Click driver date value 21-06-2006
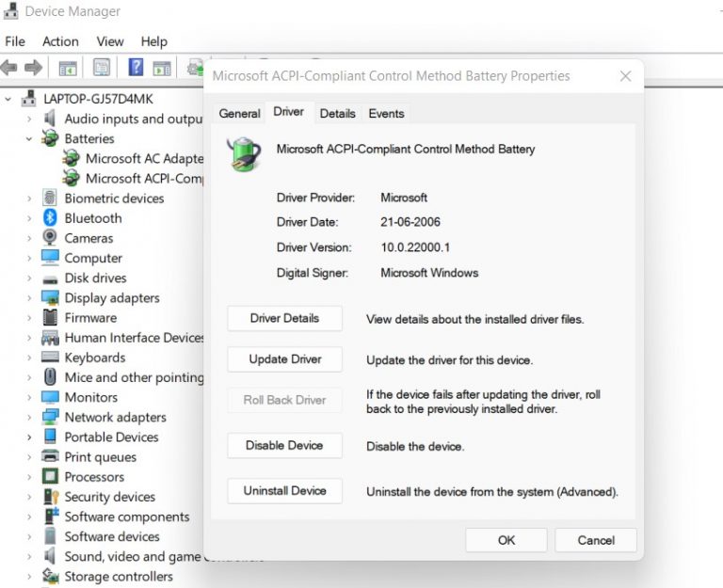723x588 pixels. click(x=410, y=222)
